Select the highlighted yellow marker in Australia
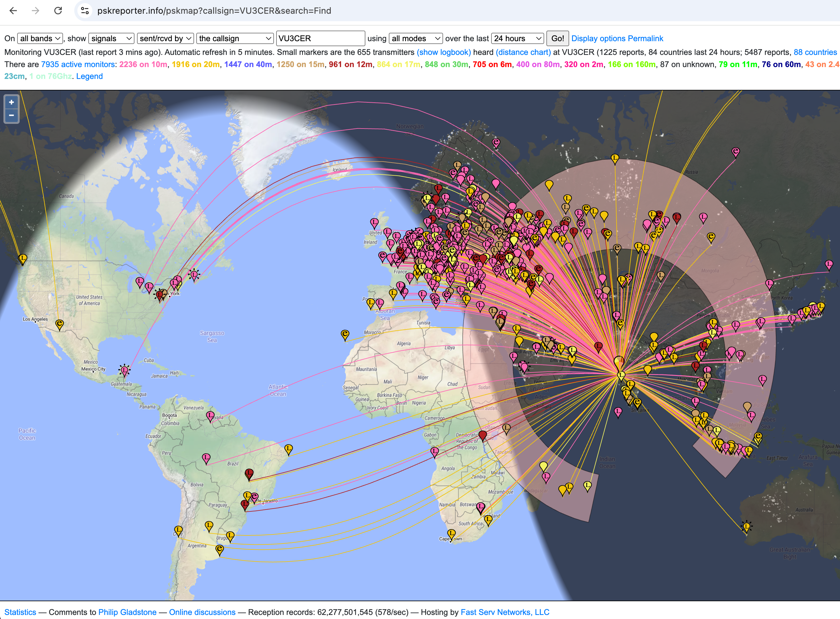This screenshot has height=619, width=840. coord(746,527)
